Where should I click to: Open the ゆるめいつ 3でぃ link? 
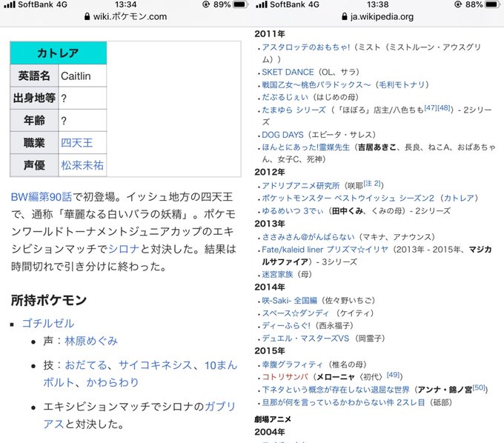point(293,210)
